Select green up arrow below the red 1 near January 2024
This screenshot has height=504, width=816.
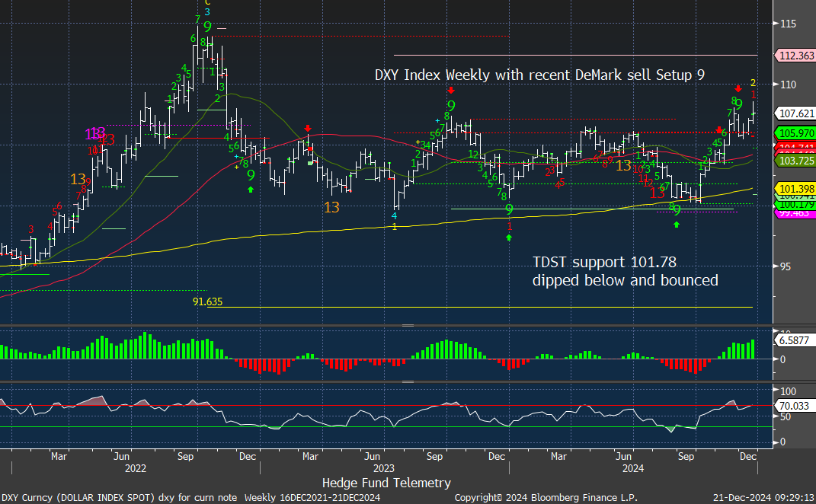coord(509,238)
